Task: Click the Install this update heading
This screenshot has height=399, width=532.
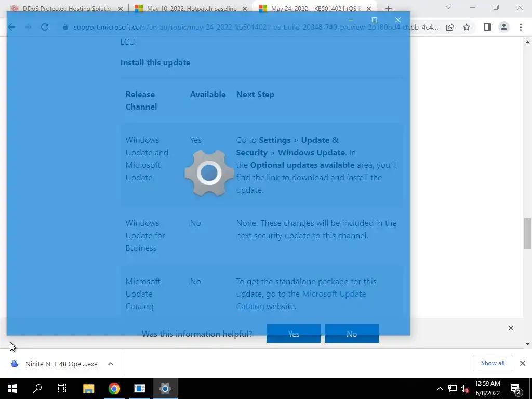Action: [x=155, y=63]
